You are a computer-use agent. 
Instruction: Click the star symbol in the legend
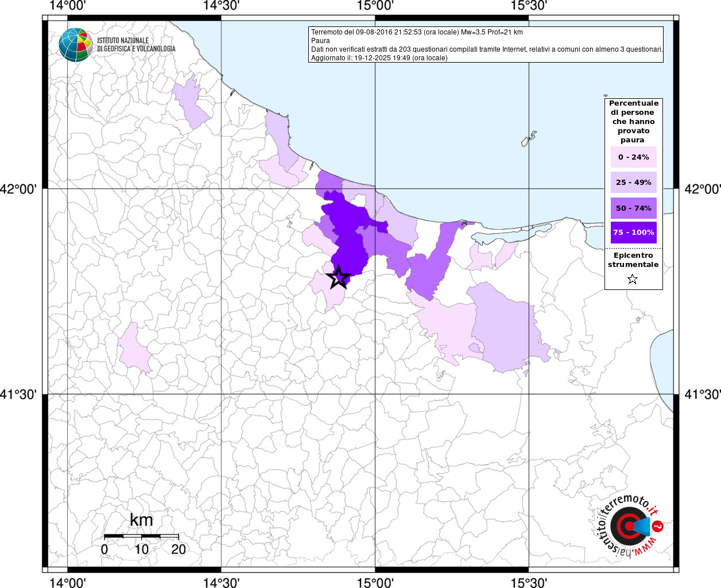coord(633,280)
